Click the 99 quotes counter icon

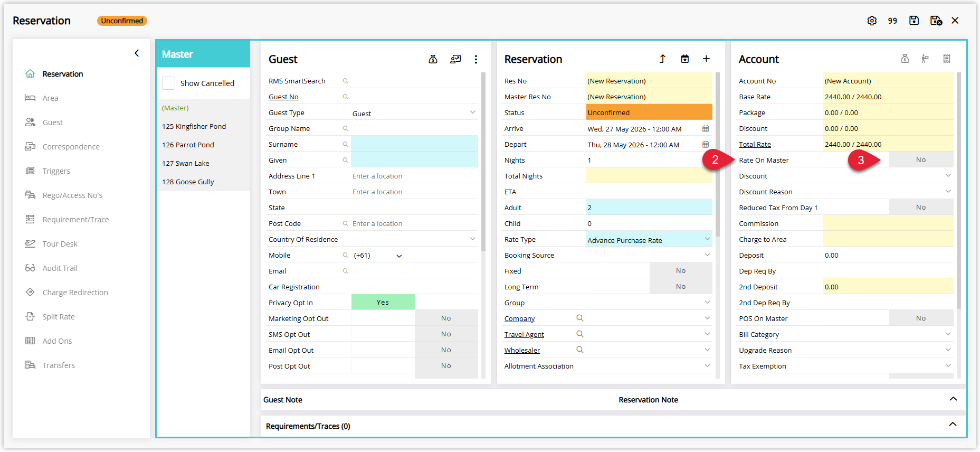tap(892, 21)
